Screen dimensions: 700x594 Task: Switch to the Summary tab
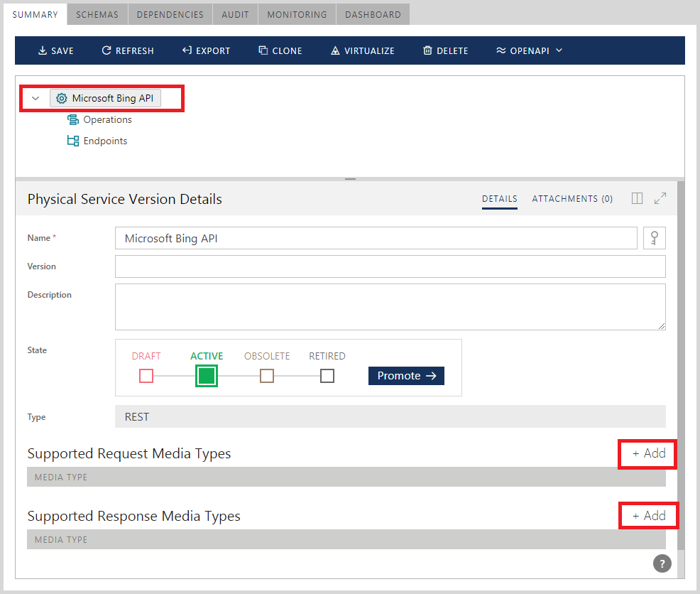coord(35,14)
